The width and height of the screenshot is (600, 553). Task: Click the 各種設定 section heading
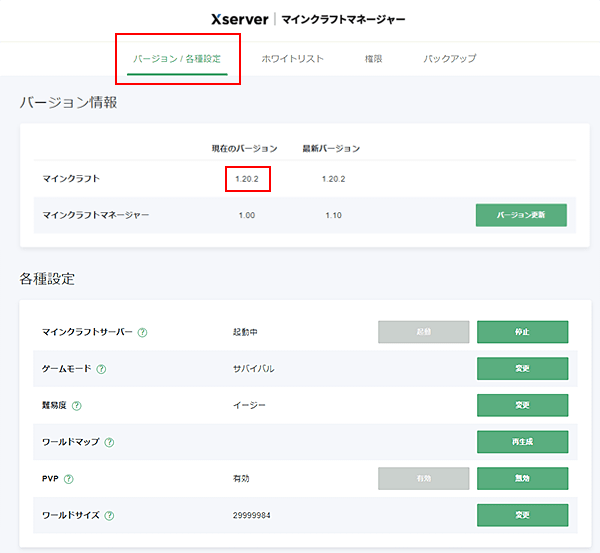[x=47, y=279]
